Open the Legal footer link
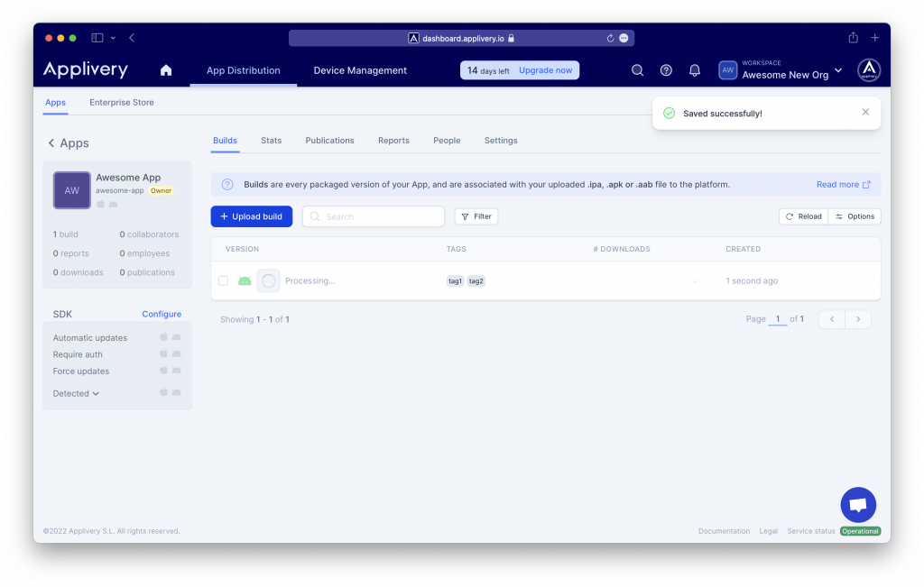Viewport: 924px width, 587px height. [x=769, y=531]
